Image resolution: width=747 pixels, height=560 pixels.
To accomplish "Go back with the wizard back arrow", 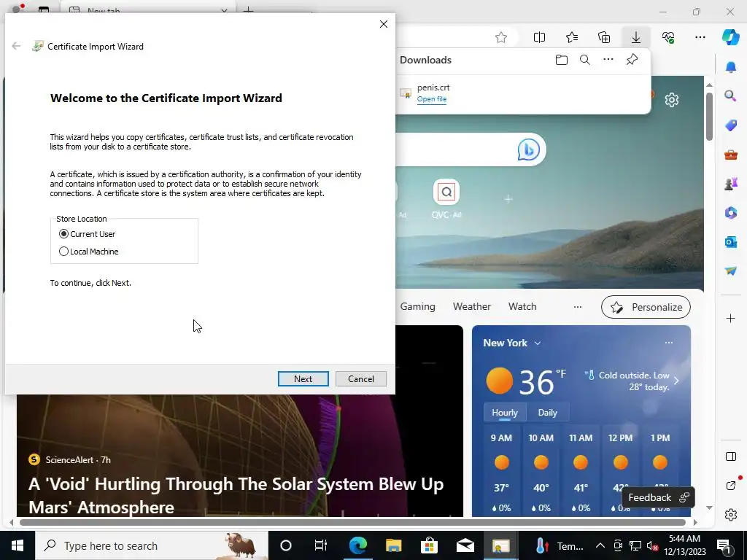I will [16, 46].
